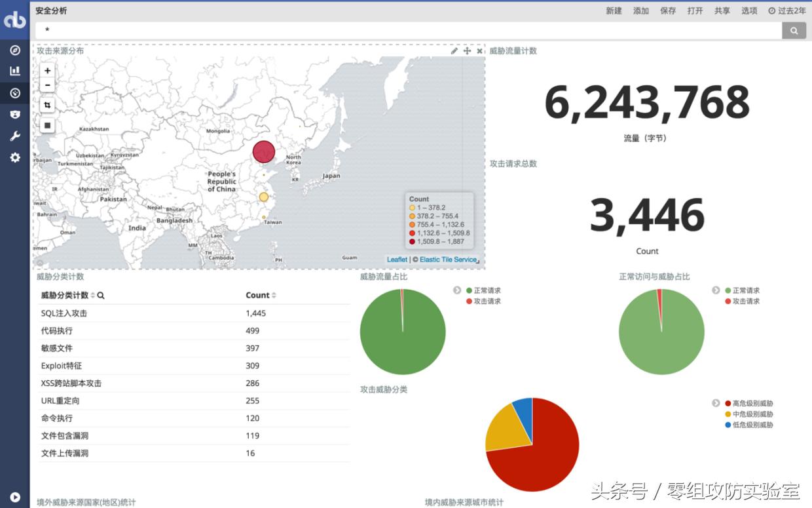812x508 pixels.
Task: Zoom in on the map with plus control
Action: coord(46,70)
